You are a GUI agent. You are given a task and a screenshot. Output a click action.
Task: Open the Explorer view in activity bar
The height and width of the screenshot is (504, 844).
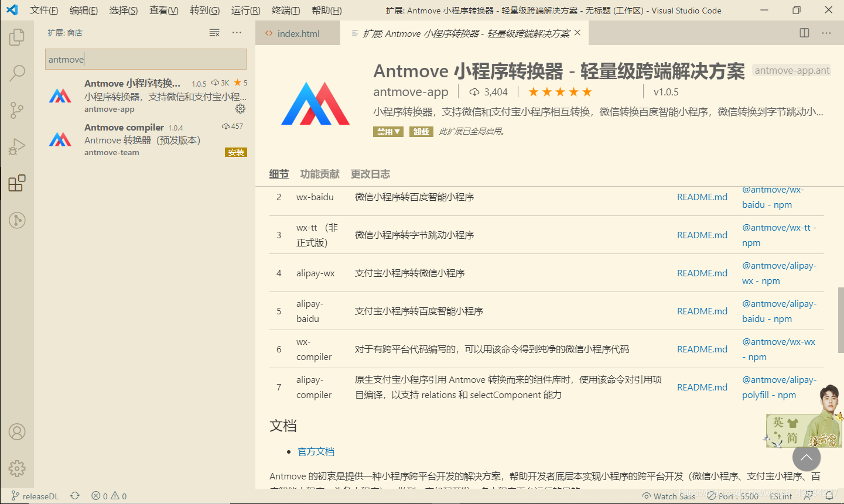17,37
